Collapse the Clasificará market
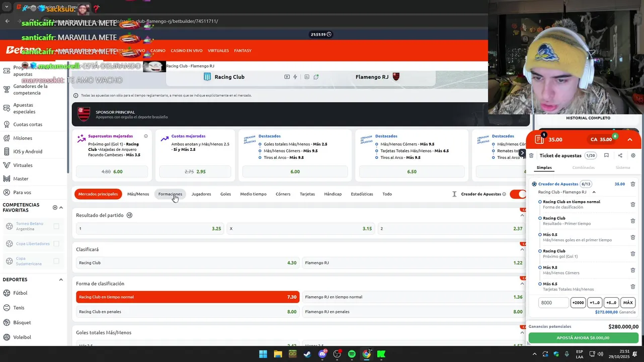Image resolution: width=644 pixels, height=362 pixels. [x=522, y=249]
